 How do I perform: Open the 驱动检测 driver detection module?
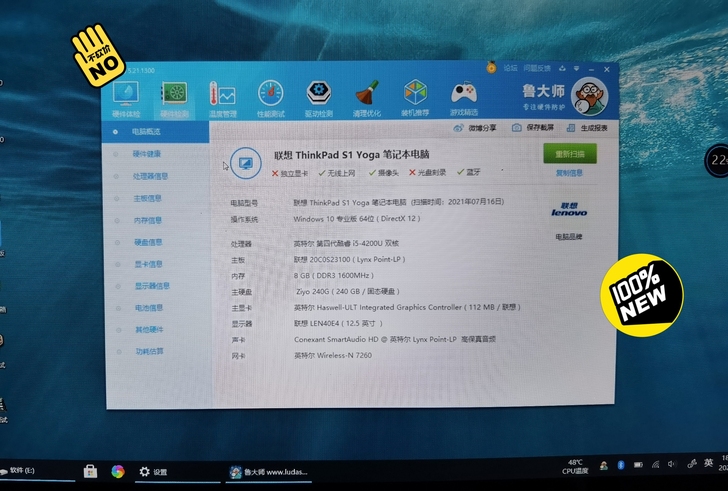pyautogui.click(x=318, y=98)
